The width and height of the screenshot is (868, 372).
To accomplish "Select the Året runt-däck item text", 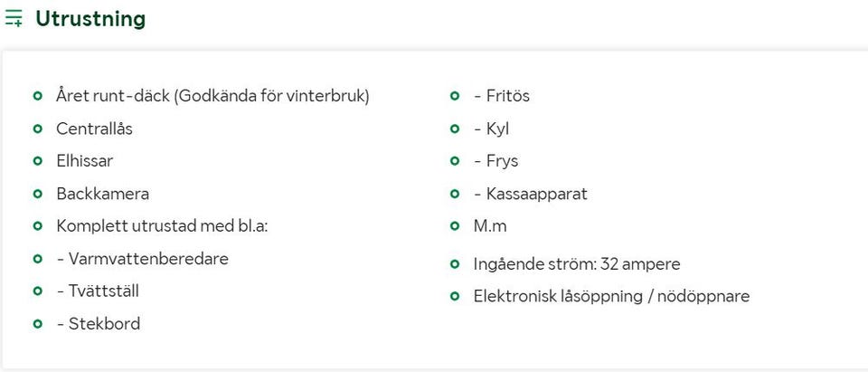I will 212,97.
